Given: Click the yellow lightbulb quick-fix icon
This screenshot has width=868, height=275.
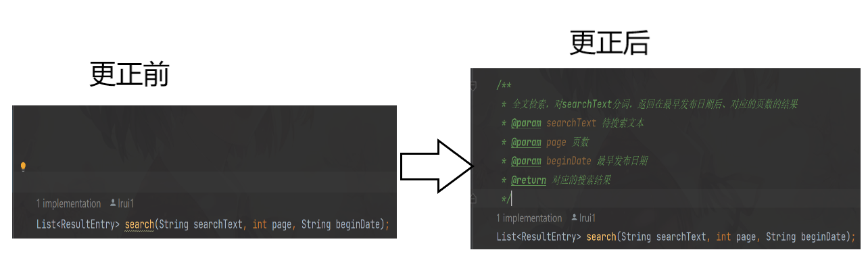Looking at the screenshot, I should click(x=23, y=166).
